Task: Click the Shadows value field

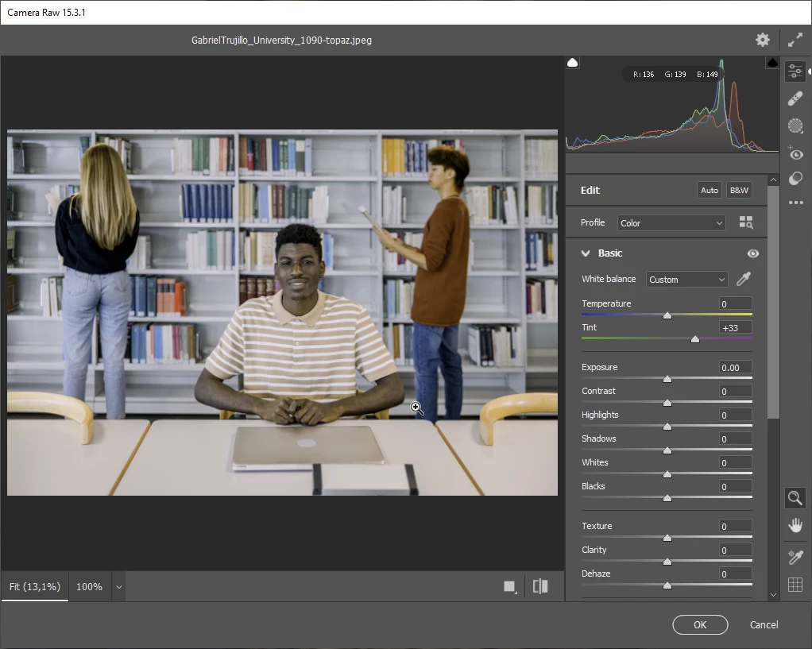Action: pos(735,438)
